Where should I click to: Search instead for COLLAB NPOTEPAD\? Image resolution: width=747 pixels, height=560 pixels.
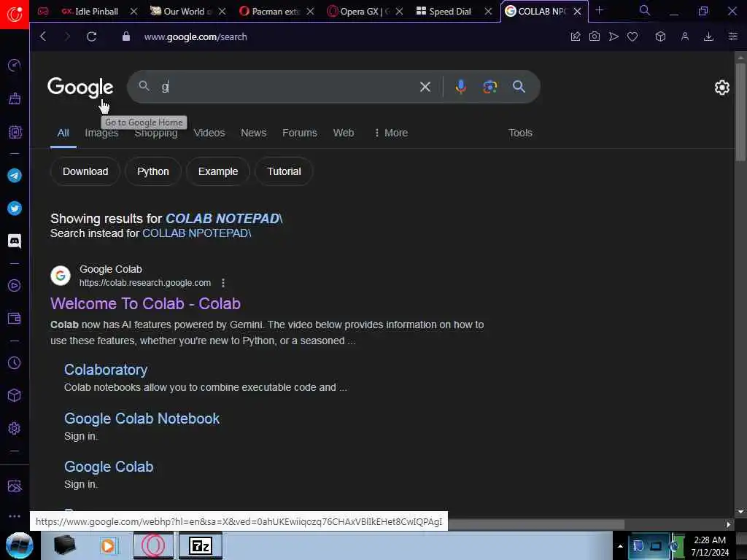197,233
